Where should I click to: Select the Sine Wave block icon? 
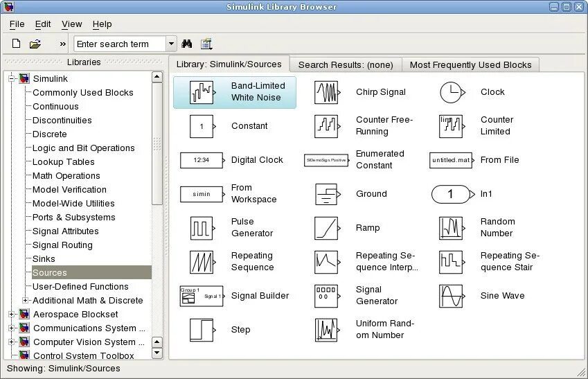[452, 296]
